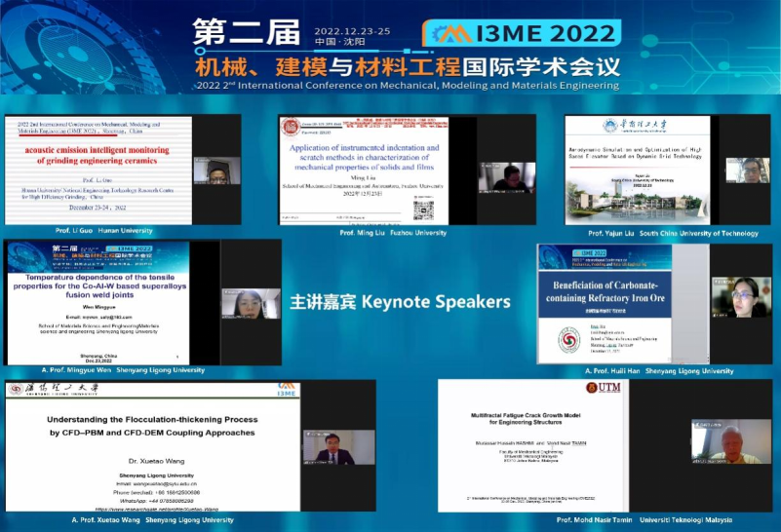
Task: Open Mingyue Wen's webcam video thumbnail
Action: pyautogui.click(x=251, y=304)
